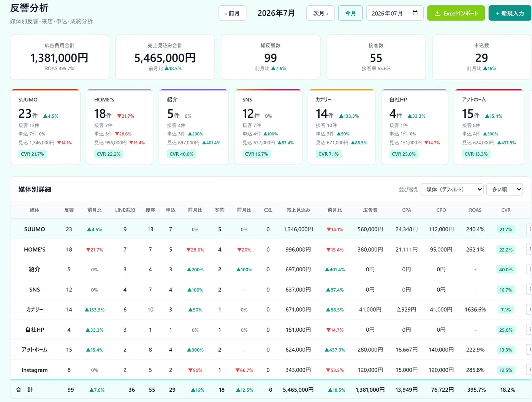Open the calendar picker icon in month field
The image size is (532, 402).
415,13
